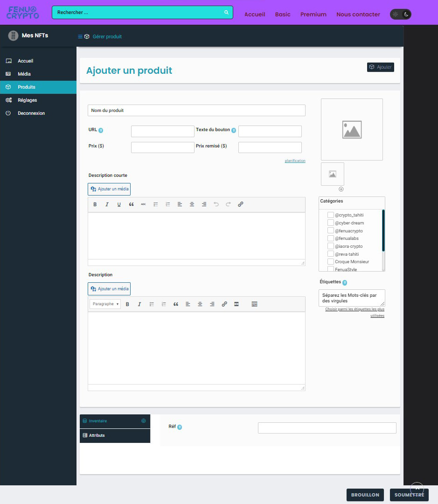Click the BROUILLON button
This screenshot has height=504, width=438.
click(365, 495)
